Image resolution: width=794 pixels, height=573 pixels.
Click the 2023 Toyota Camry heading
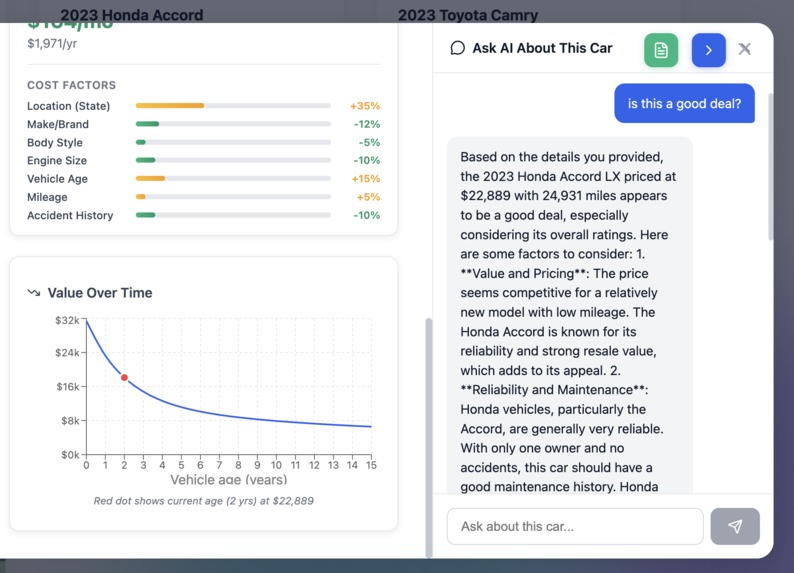[468, 15]
